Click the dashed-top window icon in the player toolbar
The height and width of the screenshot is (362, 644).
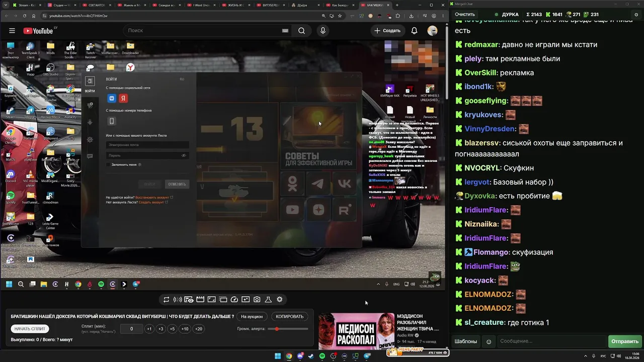[223, 300]
